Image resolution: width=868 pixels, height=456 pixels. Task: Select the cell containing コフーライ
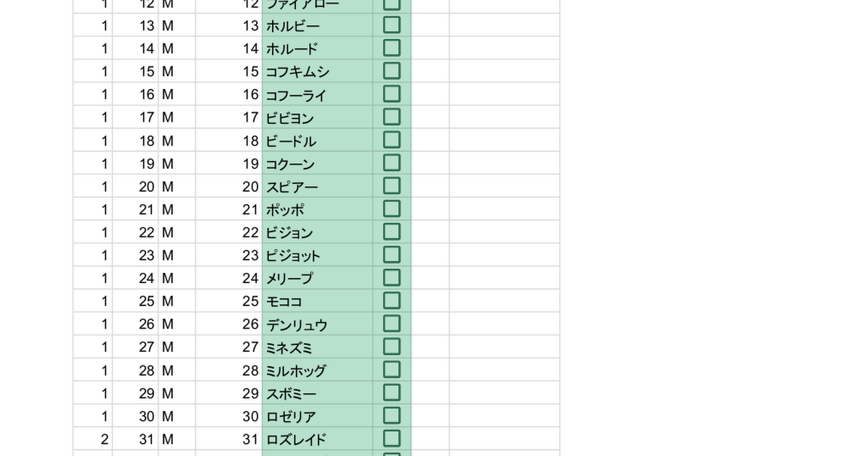click(317, 95)
